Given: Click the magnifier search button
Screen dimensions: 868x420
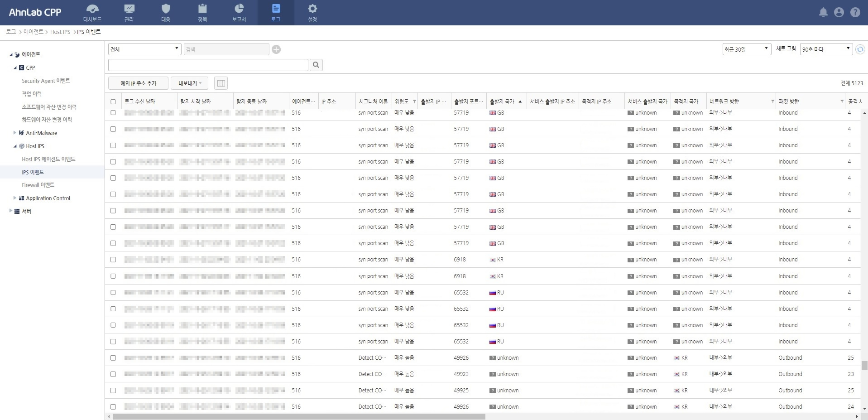Looking at the screenshot, I should pyautogui.click(x=316, y=65).
